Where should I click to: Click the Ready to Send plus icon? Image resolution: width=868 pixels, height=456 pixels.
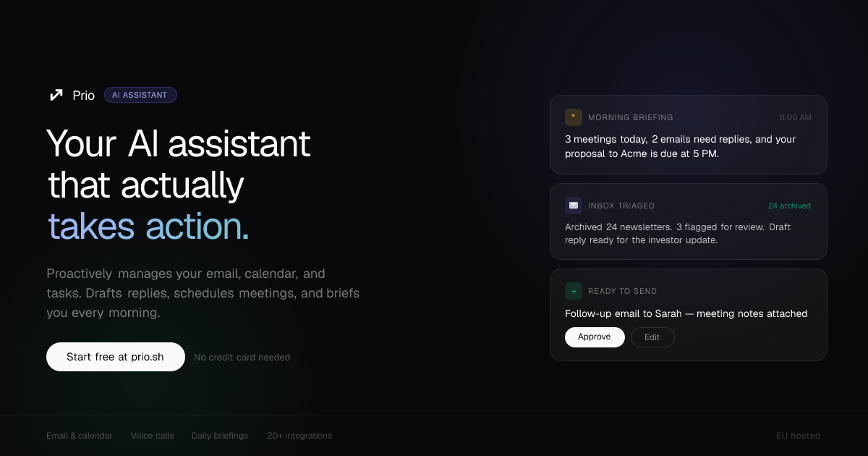574,290
